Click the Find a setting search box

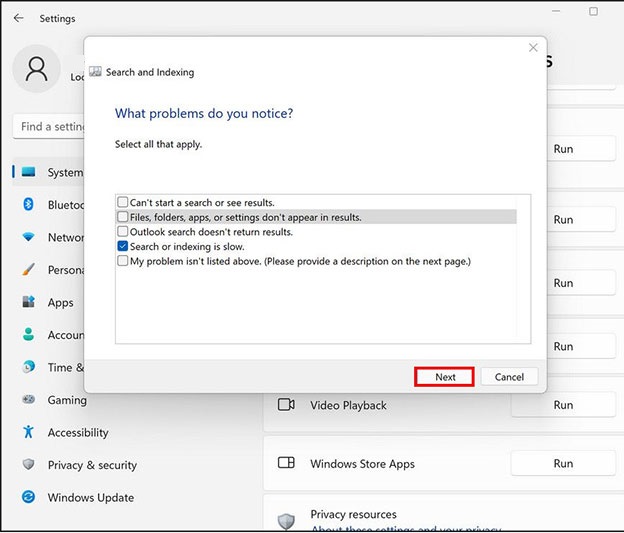tap(50, 127)
